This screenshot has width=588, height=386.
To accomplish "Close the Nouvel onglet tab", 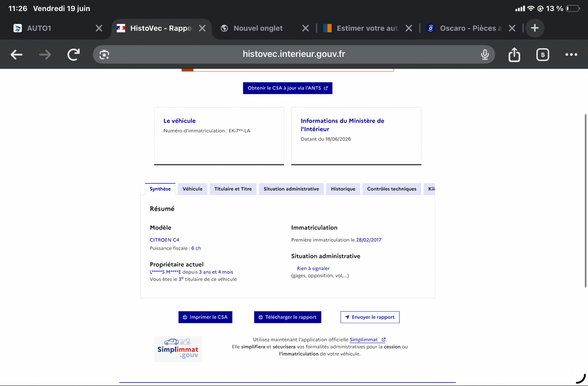I will point(305,28).
